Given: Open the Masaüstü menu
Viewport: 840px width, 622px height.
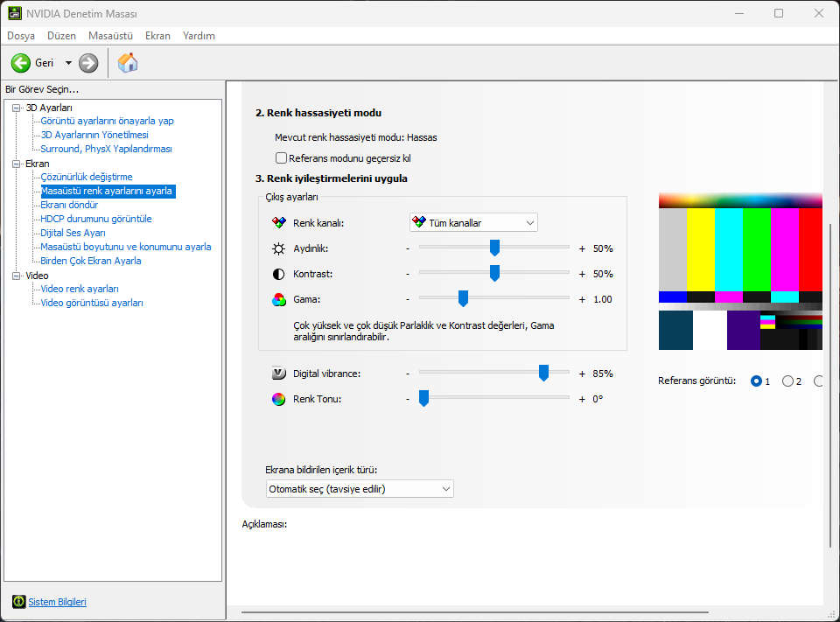Looking at the screenshot, I should (110, 36).
